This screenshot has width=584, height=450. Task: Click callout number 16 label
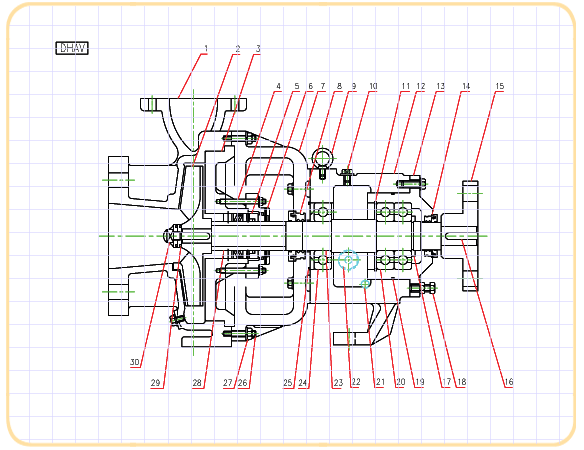(x=509, y=382)
